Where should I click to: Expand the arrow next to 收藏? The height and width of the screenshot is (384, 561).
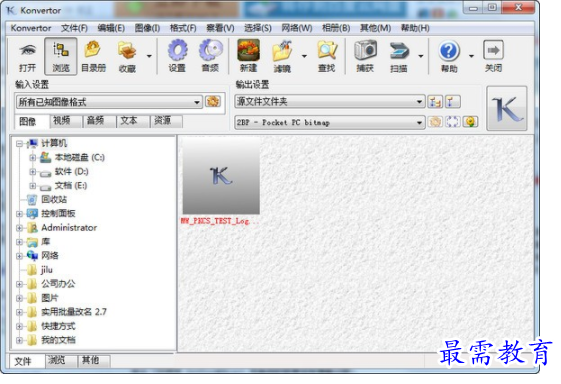[149, 56]
